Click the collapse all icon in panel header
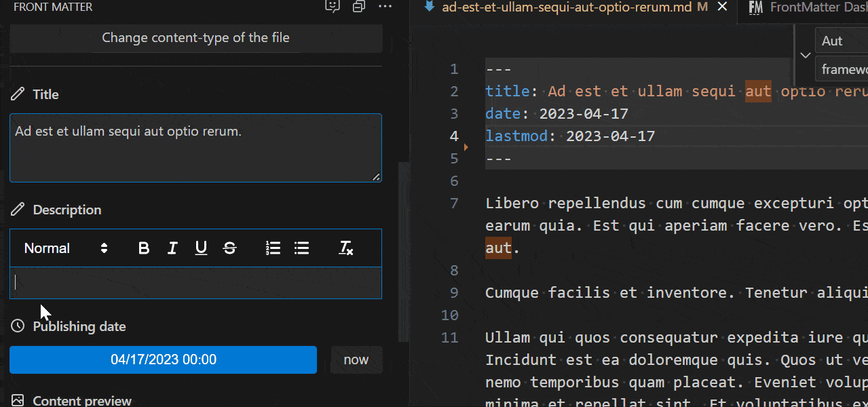The image size is (868, 407). coord(359,7)
